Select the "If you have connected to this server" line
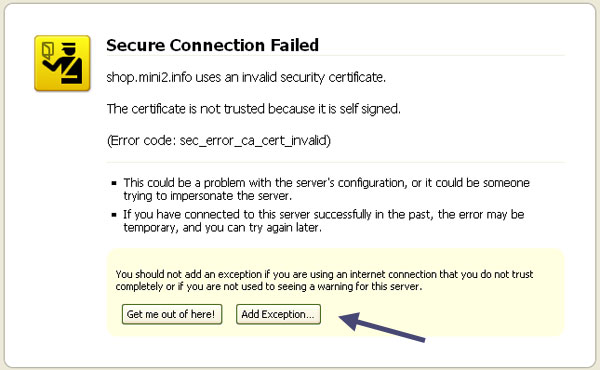 (324, 214)
